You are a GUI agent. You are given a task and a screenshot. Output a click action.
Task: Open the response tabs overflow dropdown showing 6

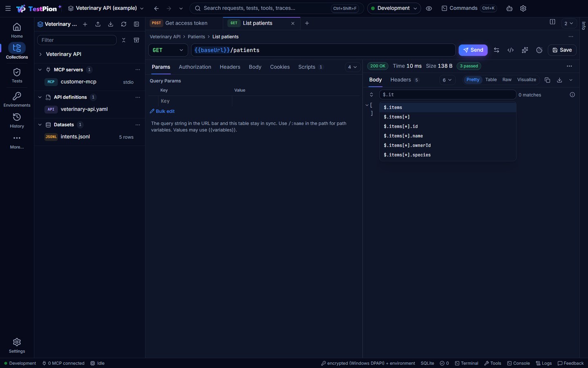447,80
